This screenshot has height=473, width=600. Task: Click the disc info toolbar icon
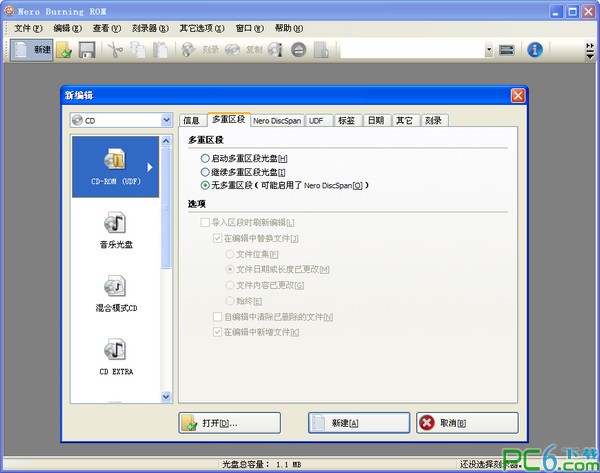[275, 50]
